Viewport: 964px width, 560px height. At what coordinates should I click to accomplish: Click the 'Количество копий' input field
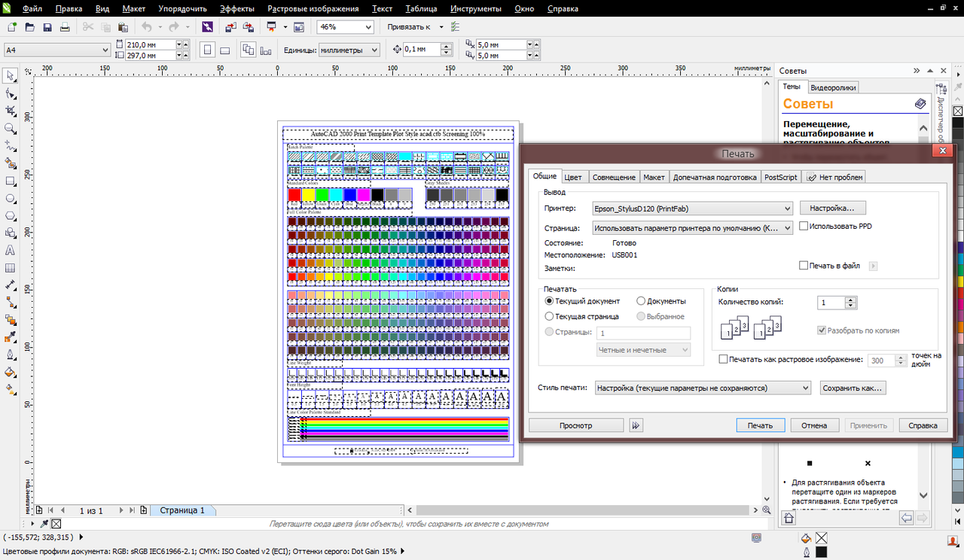(831, 303)
